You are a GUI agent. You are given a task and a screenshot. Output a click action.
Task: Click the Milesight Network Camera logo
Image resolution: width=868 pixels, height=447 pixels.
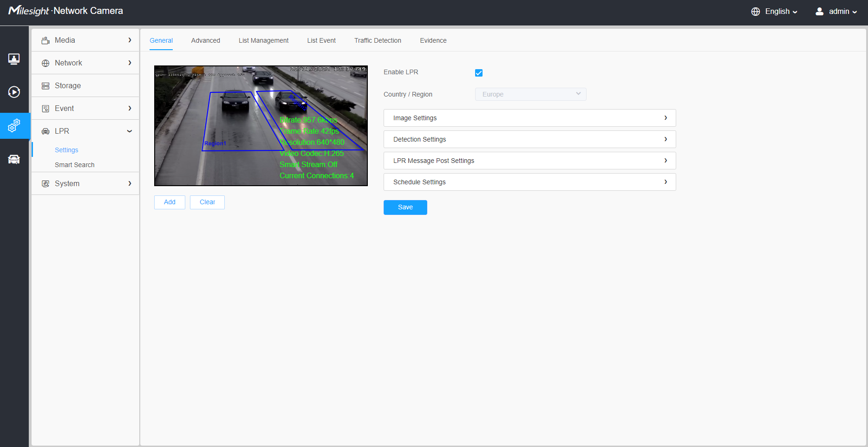pyautogui.click(x=65, y=11)
